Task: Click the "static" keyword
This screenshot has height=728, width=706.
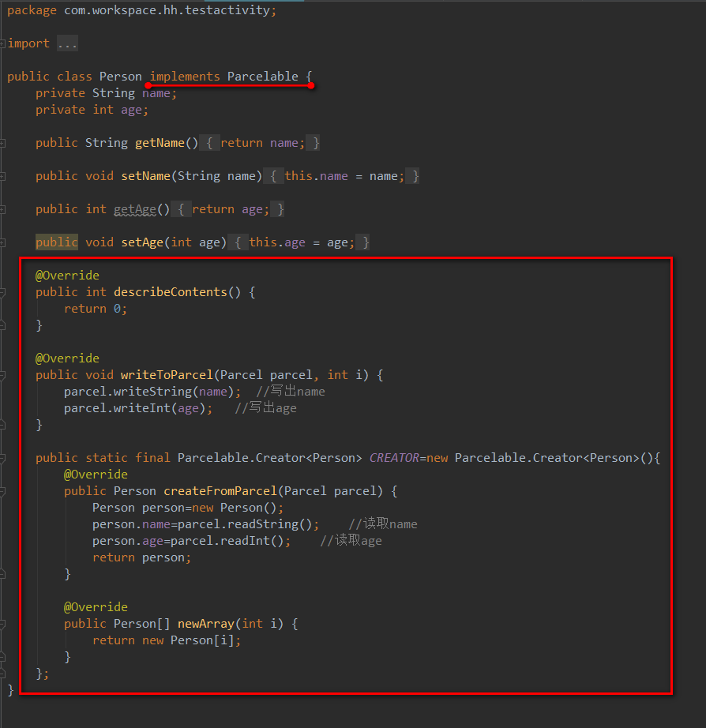Action: (x=107, y=458)
